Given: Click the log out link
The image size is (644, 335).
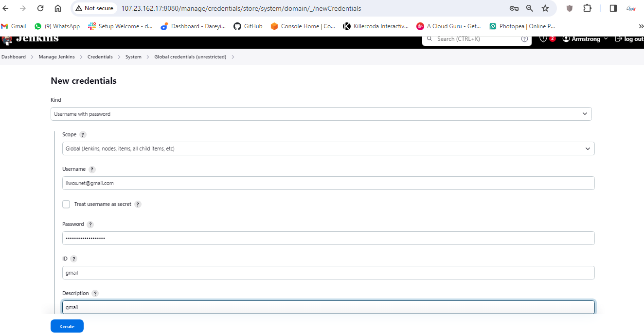Looking at the screenshot, I should (630, 39).
